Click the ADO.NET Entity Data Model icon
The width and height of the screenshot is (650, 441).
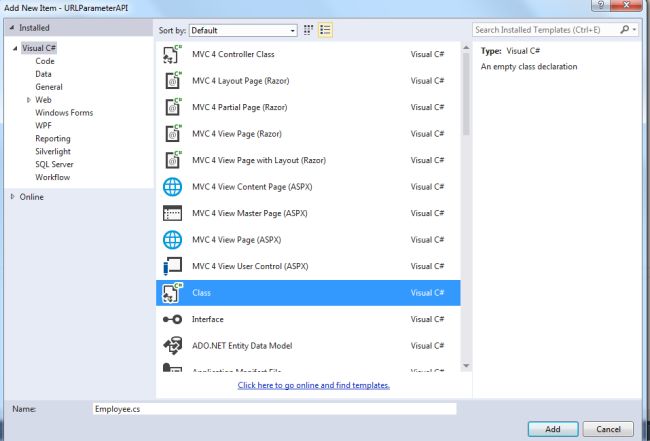pyautogui.click(x=172, y=346)
